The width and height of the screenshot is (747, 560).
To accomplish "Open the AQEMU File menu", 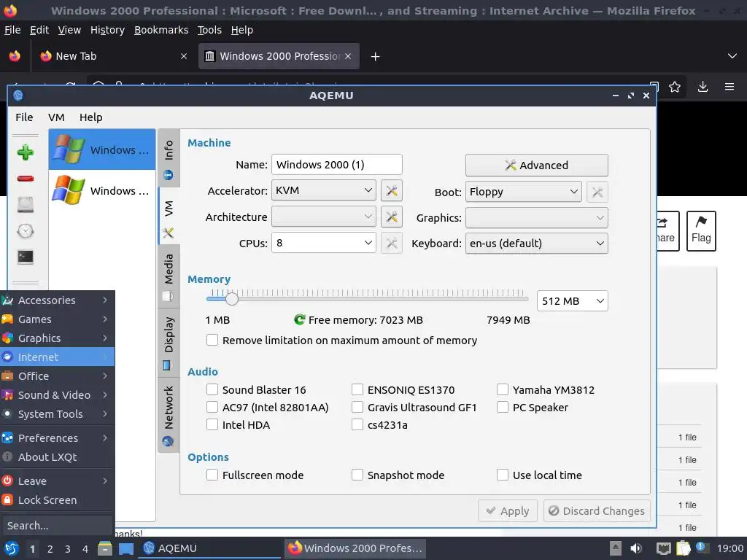I will [24, 117].
